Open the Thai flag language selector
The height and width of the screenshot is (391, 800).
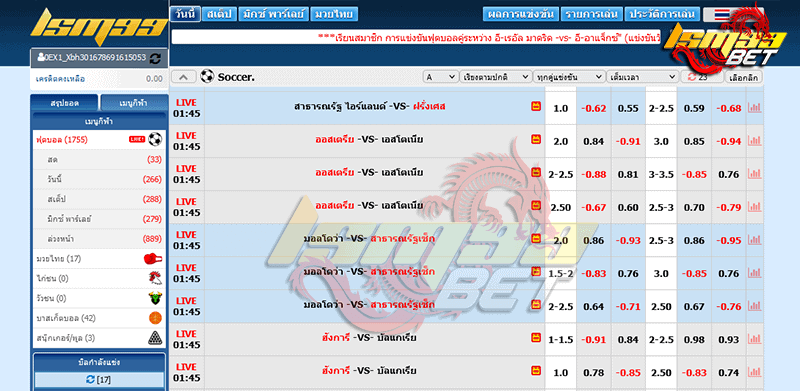pyautogui.click(x=721, y=14)
